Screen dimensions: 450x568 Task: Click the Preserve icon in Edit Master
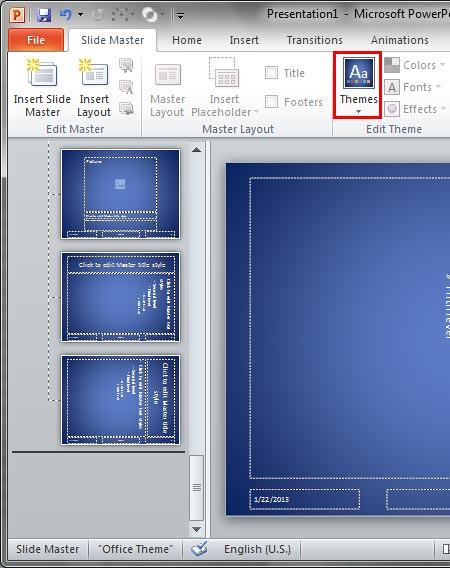click(x=126, y=109)
